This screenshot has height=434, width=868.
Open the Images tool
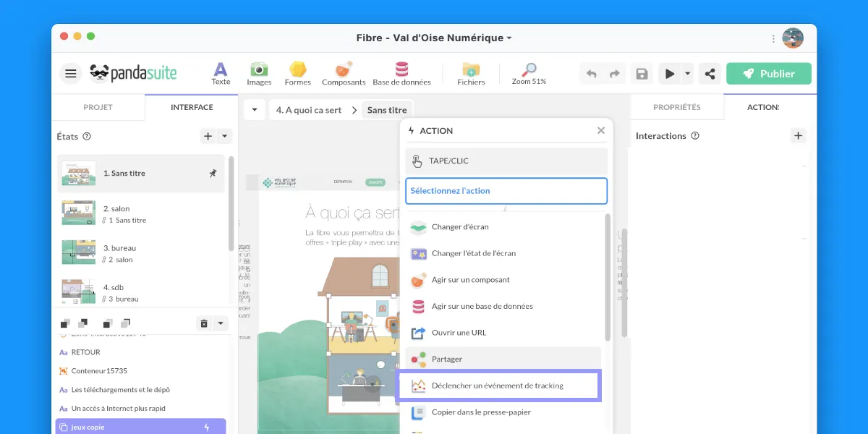[x=259, y=73]
